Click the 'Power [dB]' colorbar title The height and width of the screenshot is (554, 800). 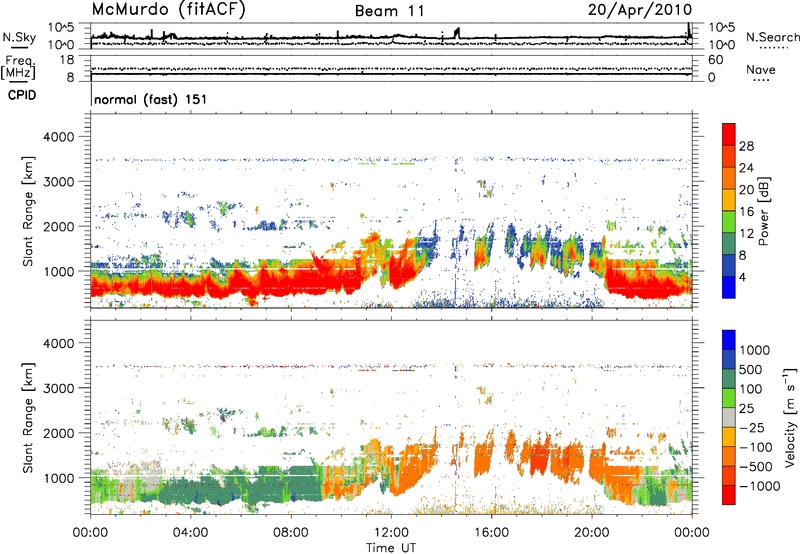(764, 211)
